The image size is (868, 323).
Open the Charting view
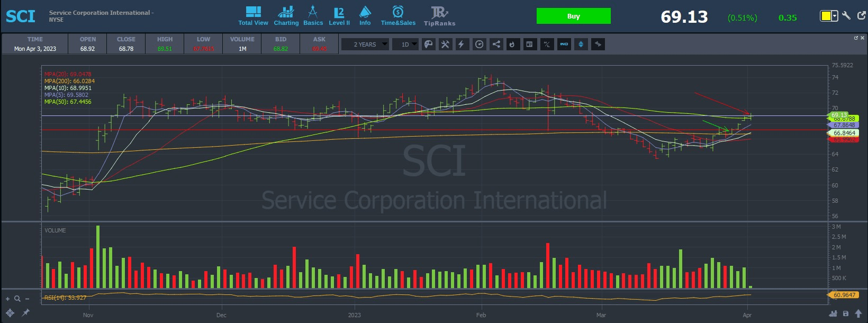coord(286,16)
